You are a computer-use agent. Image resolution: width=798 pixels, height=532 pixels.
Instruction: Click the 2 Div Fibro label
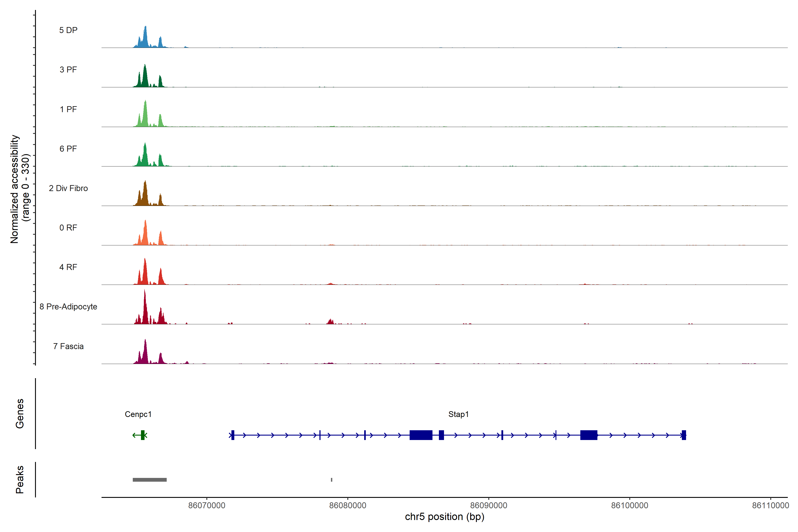coord(68,188)
